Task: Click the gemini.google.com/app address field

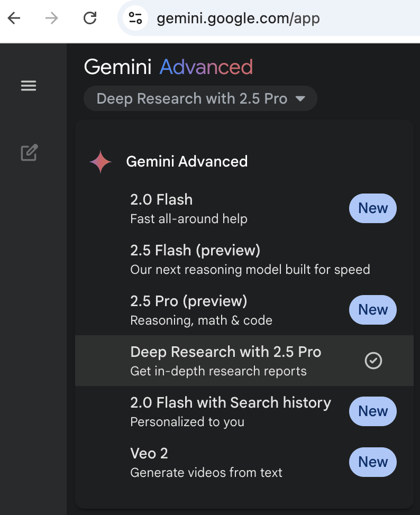Action: tap(269, 18)
